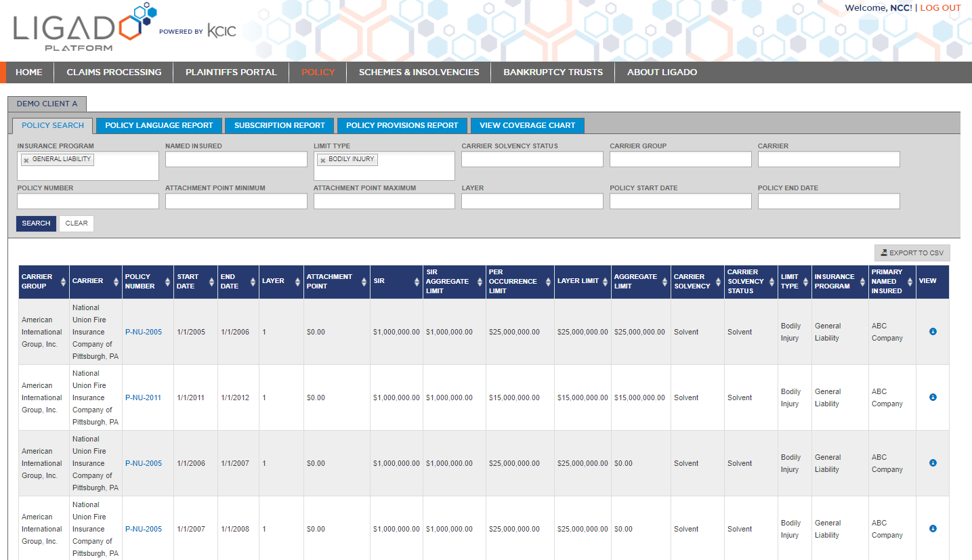Click the Search button

(x=36, y=223)
